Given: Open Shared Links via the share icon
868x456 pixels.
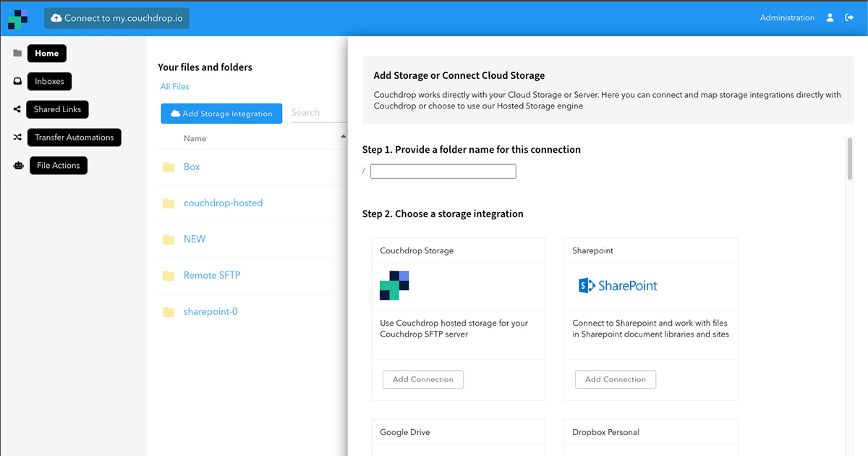Looking at the screenshot, I should pyautogui.click(x=17, y=109).
